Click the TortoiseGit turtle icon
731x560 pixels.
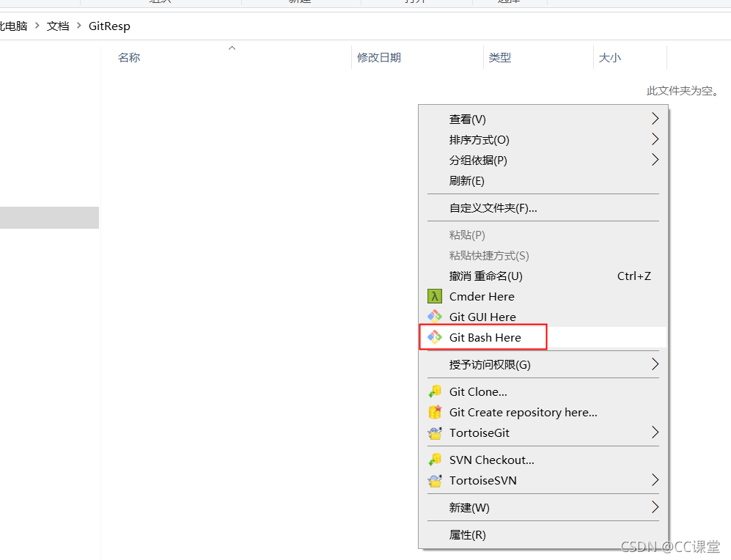pyautogui.click(x=435, y=432)
